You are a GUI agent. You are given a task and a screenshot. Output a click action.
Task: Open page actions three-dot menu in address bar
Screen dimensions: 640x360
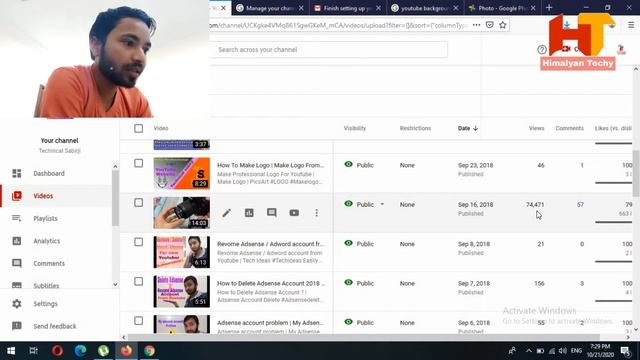(476, 25)
